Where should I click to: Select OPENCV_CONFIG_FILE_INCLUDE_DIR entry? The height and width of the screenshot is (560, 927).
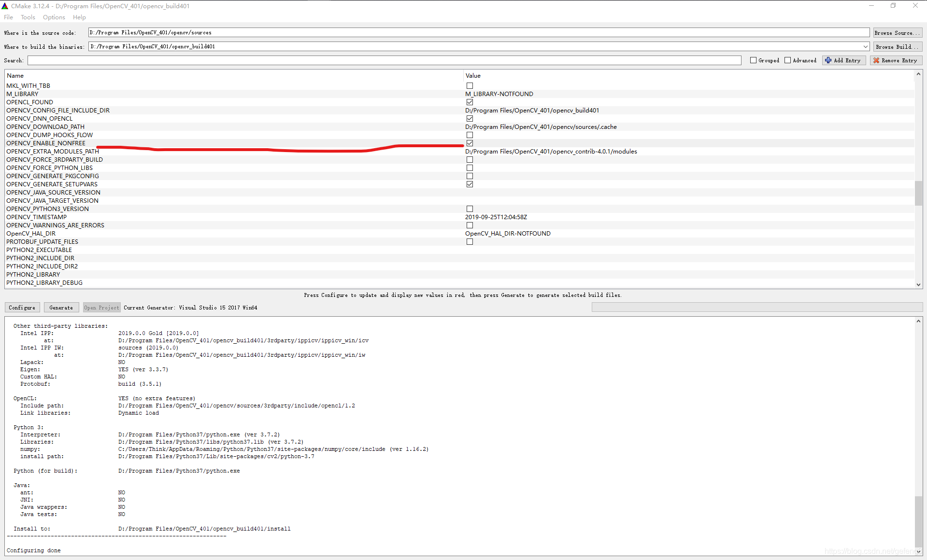click(x=58, y=111)
